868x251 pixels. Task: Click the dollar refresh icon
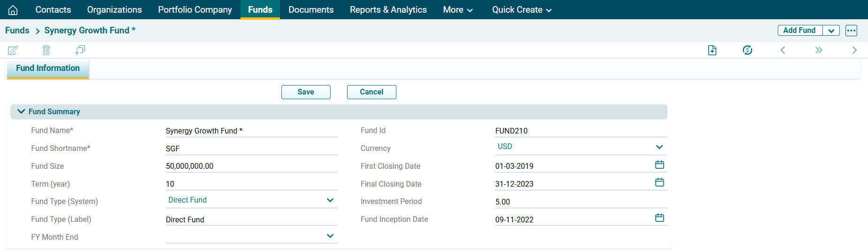point(747,50)
